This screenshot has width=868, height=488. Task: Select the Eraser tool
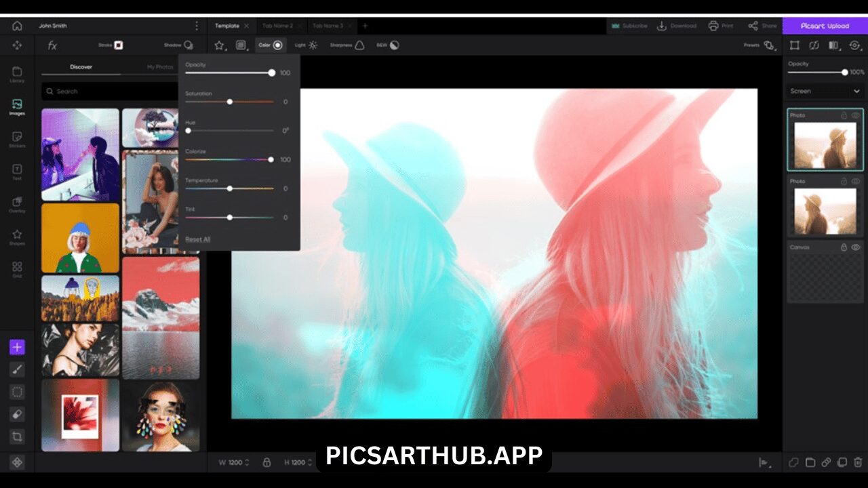coord(17,414)
